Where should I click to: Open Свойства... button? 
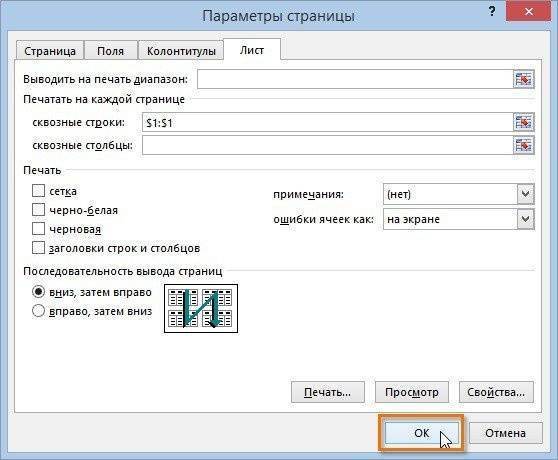point(496,392)
